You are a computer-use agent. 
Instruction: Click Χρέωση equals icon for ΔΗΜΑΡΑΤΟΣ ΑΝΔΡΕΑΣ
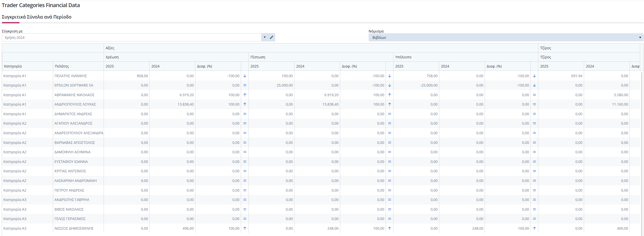point(245,114)
